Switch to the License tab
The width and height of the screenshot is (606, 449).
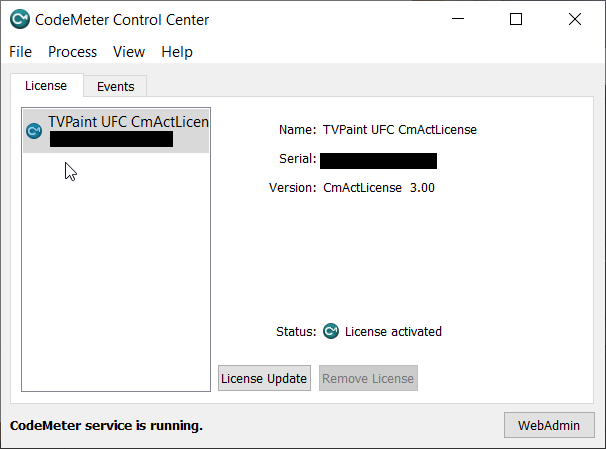(46, 85)
